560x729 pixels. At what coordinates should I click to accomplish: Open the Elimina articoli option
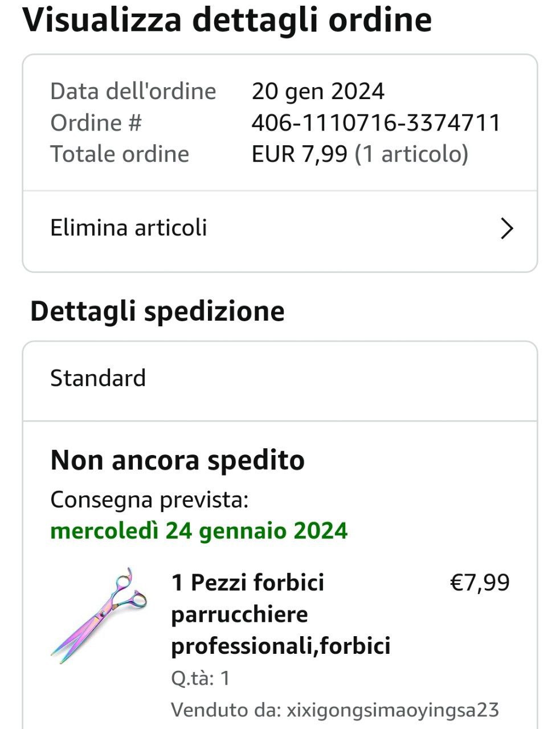[129, 228]
